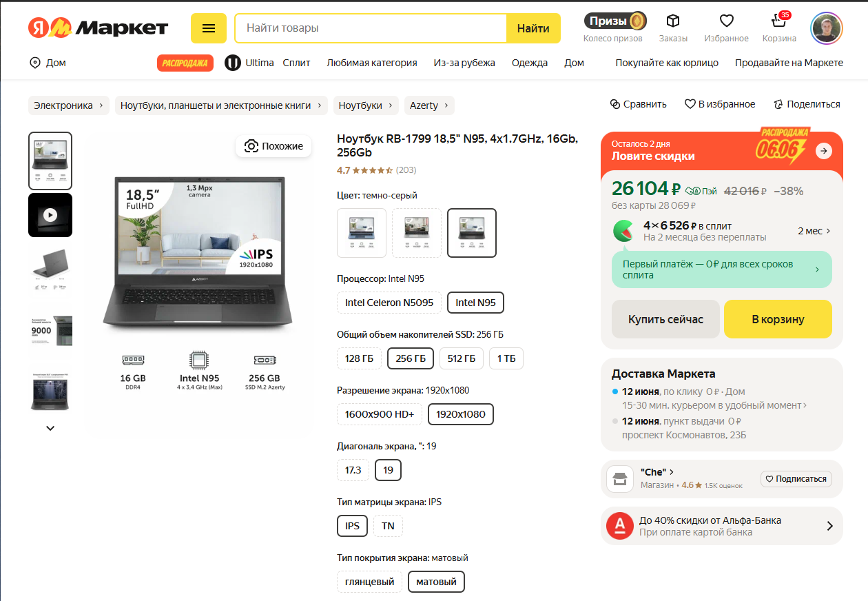Select the blue laptop color swatch
The width and height of the screenshot is (868, 601).
(x=362, y=233)
